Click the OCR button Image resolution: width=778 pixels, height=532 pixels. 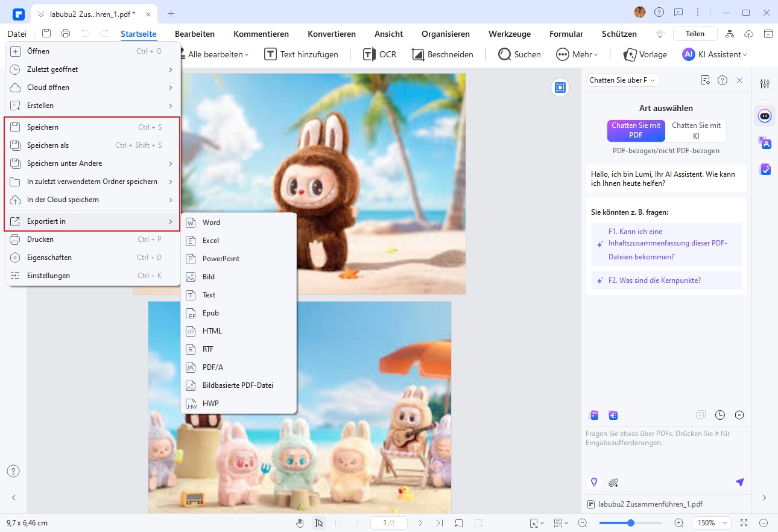pyautogui.click(x=379, y=54)
